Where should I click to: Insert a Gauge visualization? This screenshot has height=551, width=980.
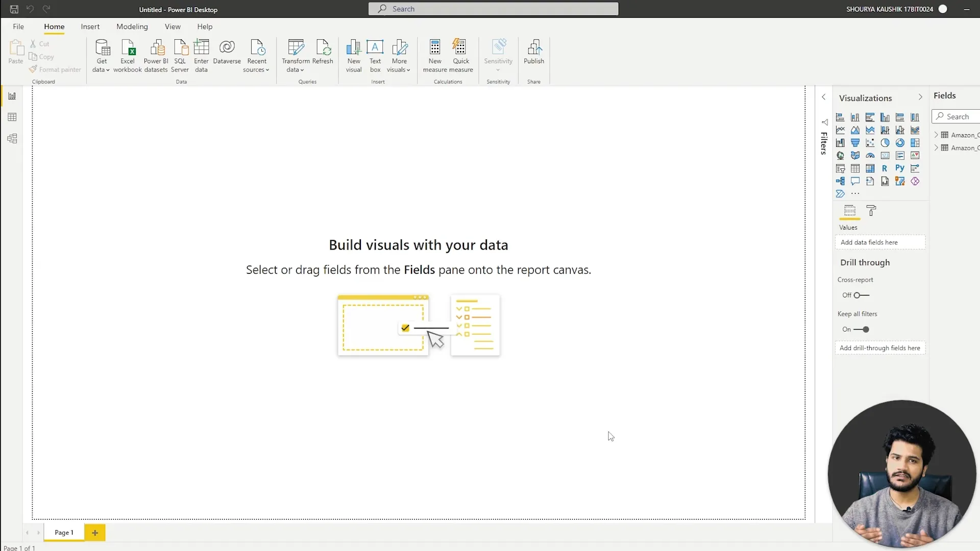pos(870,156)
